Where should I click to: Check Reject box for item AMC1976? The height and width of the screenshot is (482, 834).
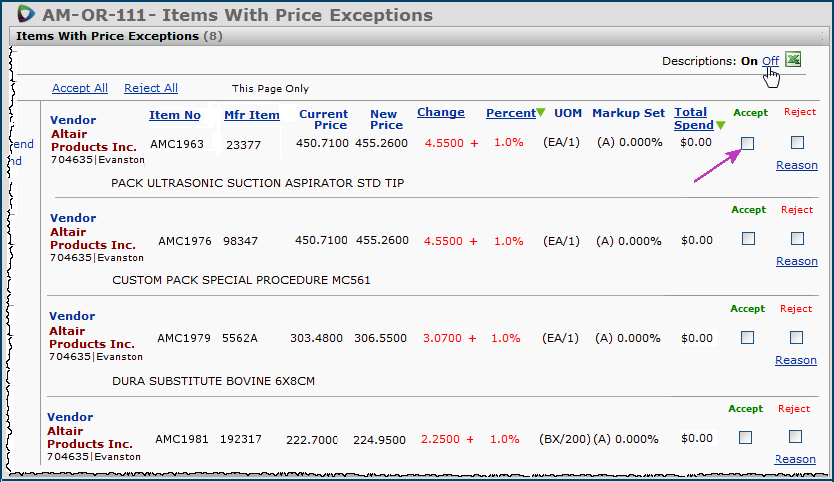(797, 238)
